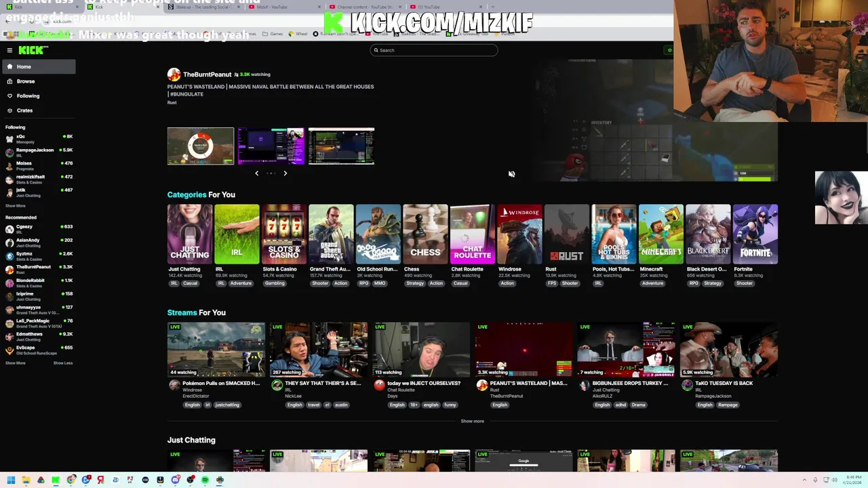Open Windrose category card
Image resolution: width=868 pixels, height=488 pixels.
[519, 234]
